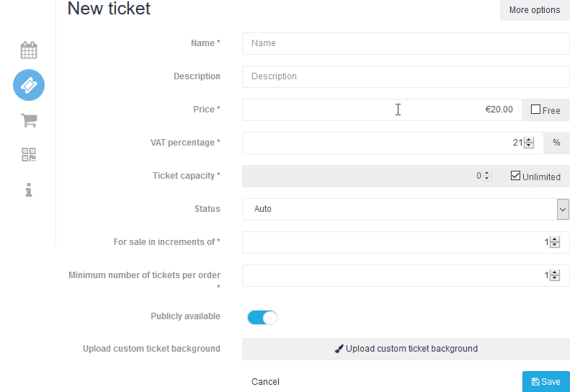Open the Status Auto combo box
Screen dimensions: 575x392
coord(406,210)
